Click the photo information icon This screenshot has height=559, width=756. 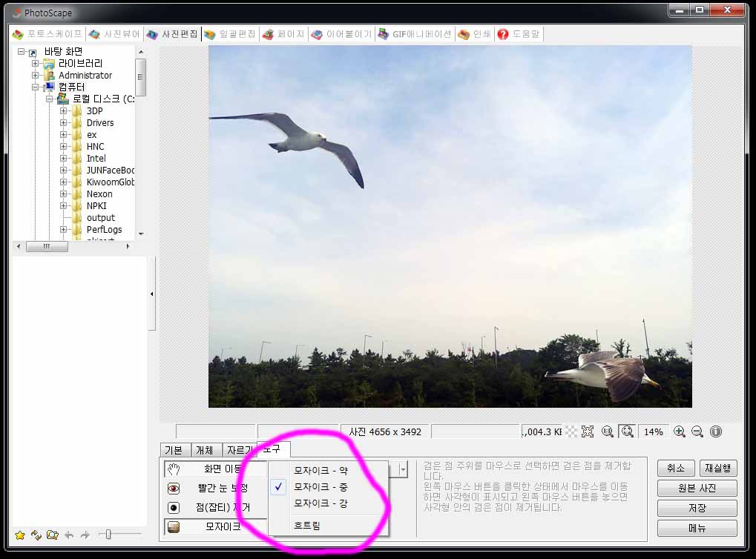716,431
